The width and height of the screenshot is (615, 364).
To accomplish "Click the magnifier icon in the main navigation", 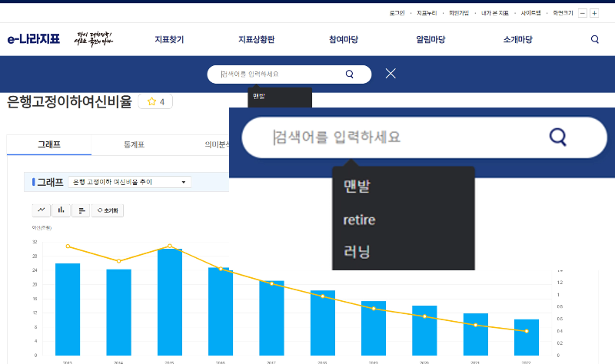I will point(595,39).
